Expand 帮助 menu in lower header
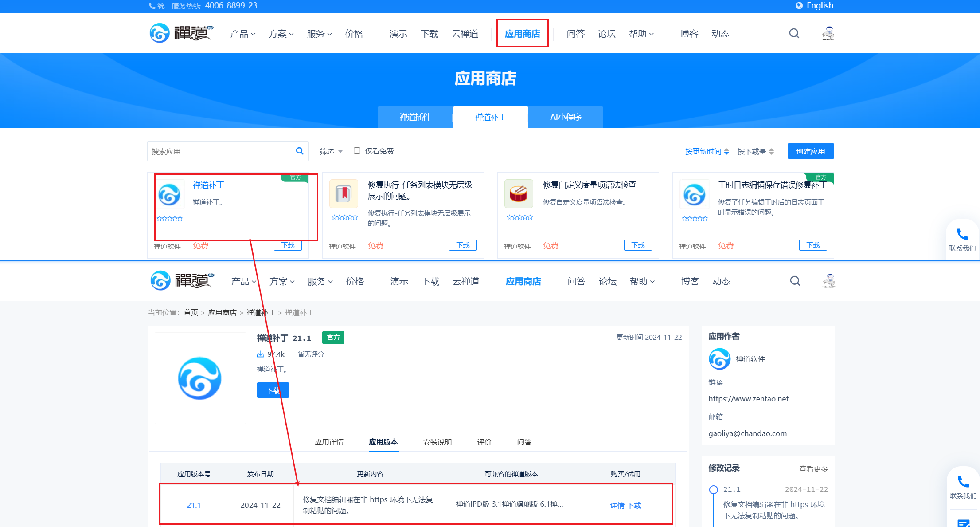This screenshot has width=980, height=527. point(642,281)
